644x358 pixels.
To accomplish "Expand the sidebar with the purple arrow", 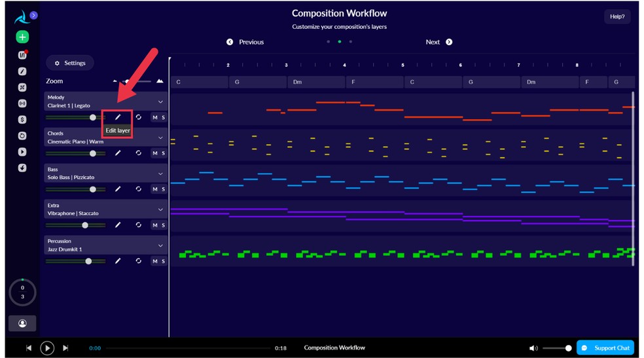I will click(x=33, y=15).
